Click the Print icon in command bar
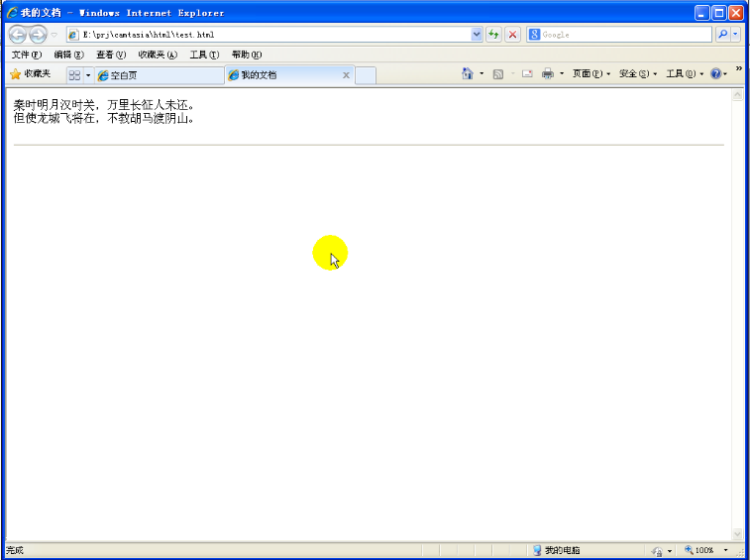This screenshot has width=750, height=560. [548, 74]
